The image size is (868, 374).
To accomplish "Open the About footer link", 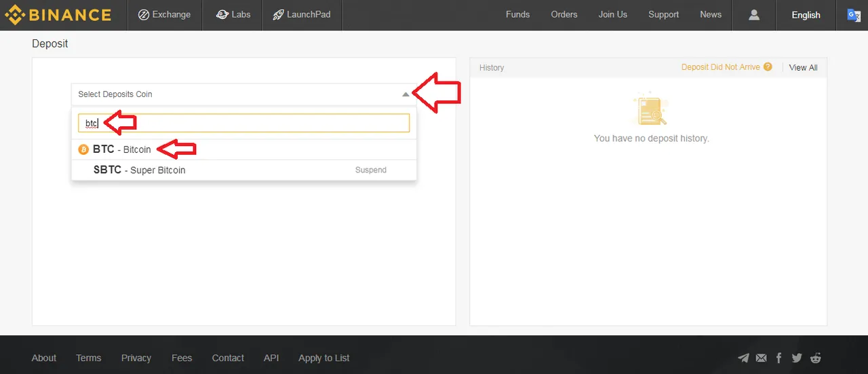I will [x=44, y=358].
